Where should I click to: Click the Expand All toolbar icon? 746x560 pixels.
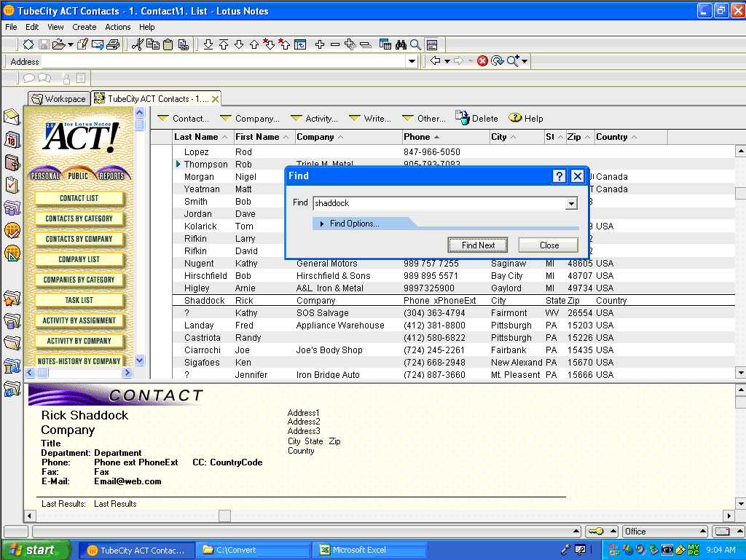pos(350,44)
